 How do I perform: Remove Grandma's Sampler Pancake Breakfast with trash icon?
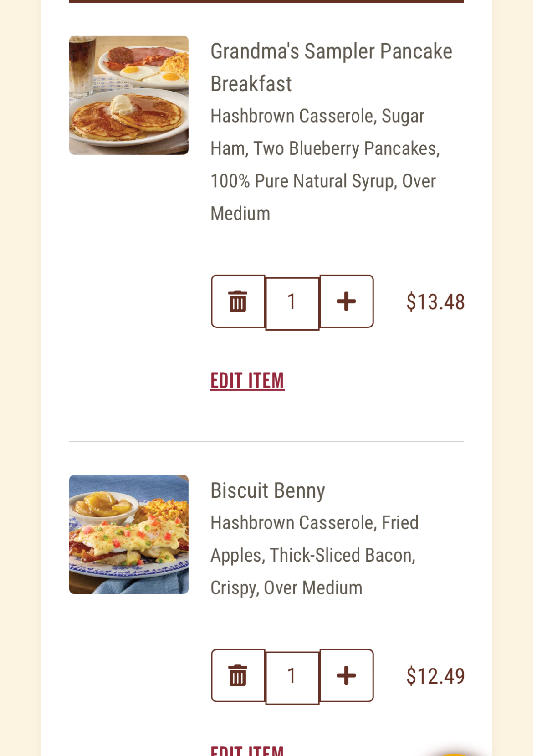click(238, 301)
